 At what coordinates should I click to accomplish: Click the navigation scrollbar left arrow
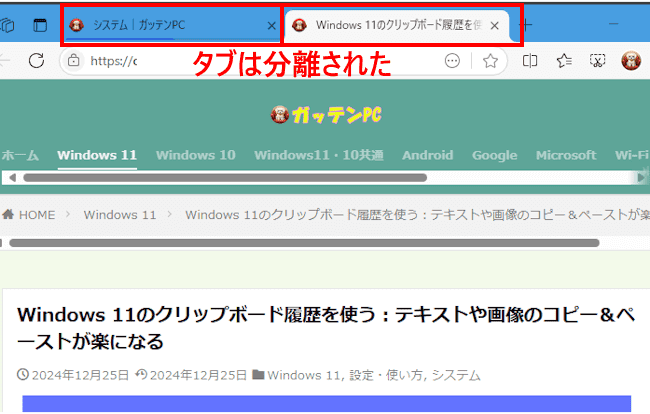(x=12, y=178)
